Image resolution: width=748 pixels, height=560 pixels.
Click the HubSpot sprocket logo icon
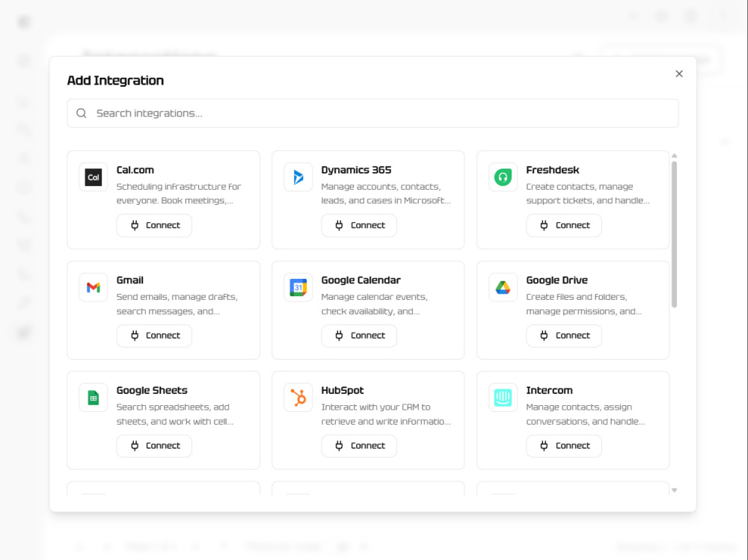click(x=298, y=397)
